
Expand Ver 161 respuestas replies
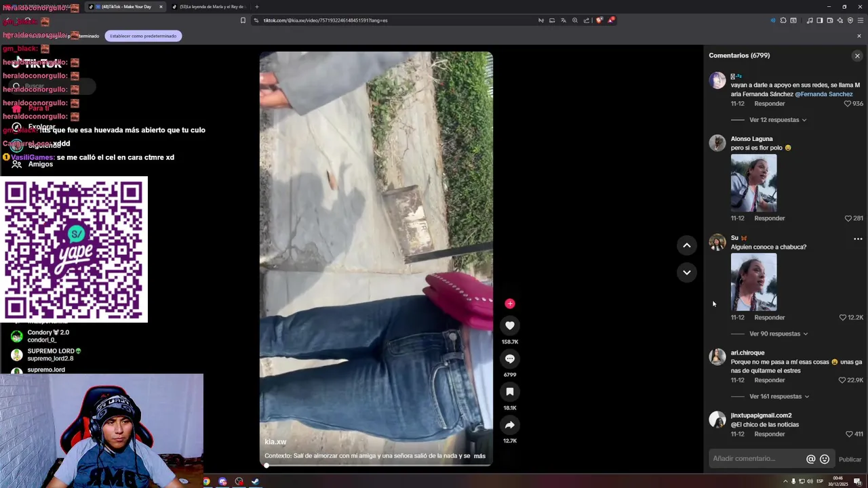(x=779, y=396)
